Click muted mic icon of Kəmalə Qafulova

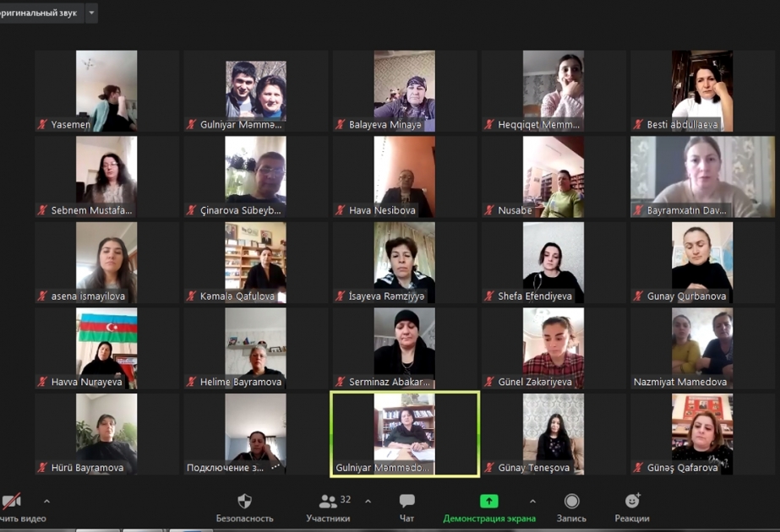[x=192, y=296]
